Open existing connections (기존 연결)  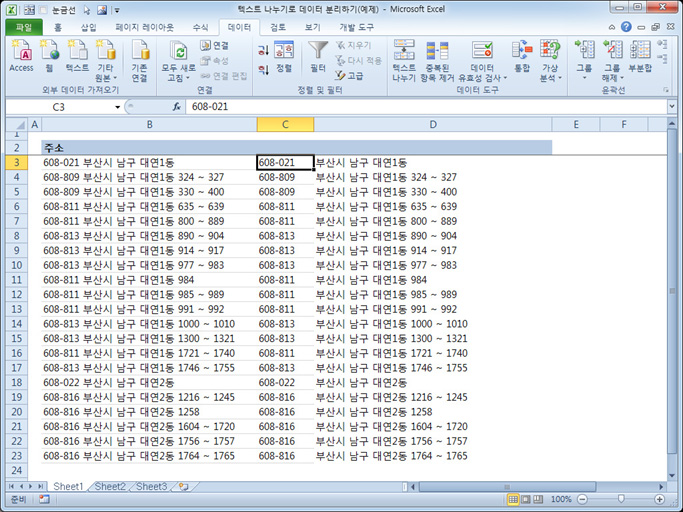coord(140,61)
